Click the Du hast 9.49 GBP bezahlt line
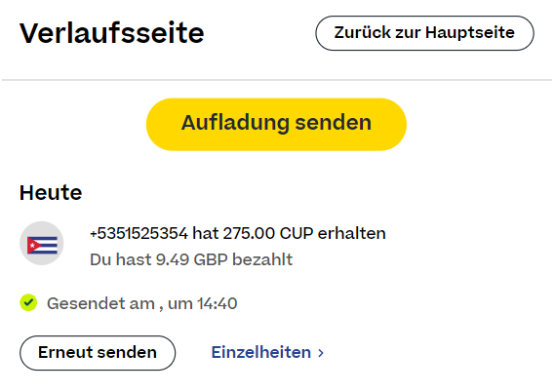 tap(191, 259)
